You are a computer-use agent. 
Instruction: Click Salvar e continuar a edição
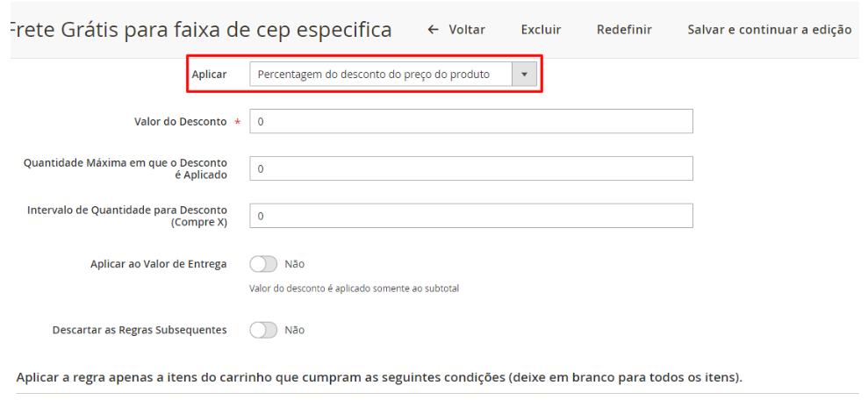pos(769,30)
